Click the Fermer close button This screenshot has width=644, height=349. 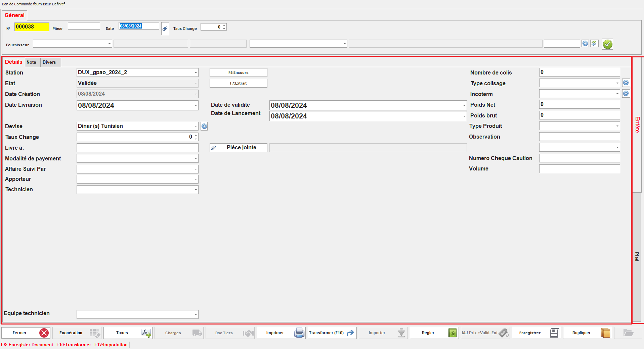pyautogui.click(x=26, y=333)
